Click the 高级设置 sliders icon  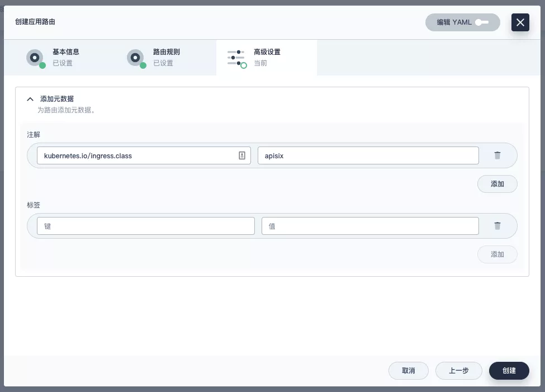tap(236, 58)
